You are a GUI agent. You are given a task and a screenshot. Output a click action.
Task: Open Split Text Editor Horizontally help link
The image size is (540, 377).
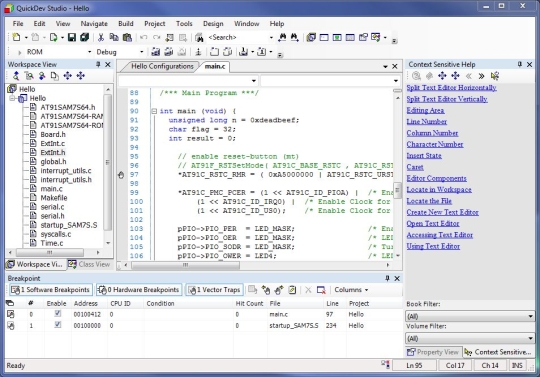[x=451, y=87]
